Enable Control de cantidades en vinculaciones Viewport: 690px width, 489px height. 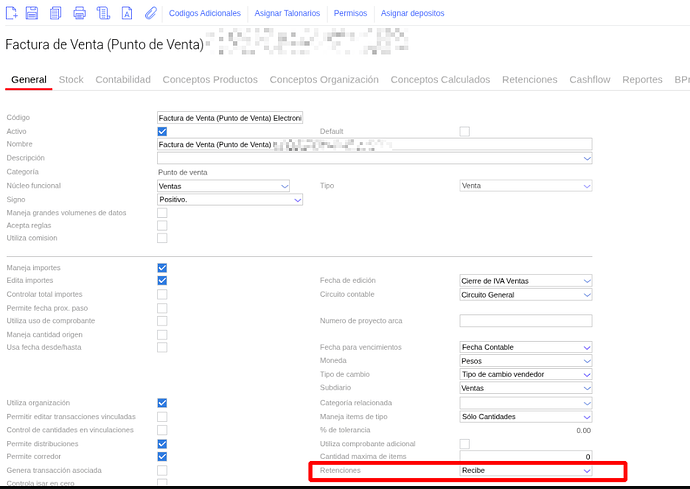pos(162,430)
